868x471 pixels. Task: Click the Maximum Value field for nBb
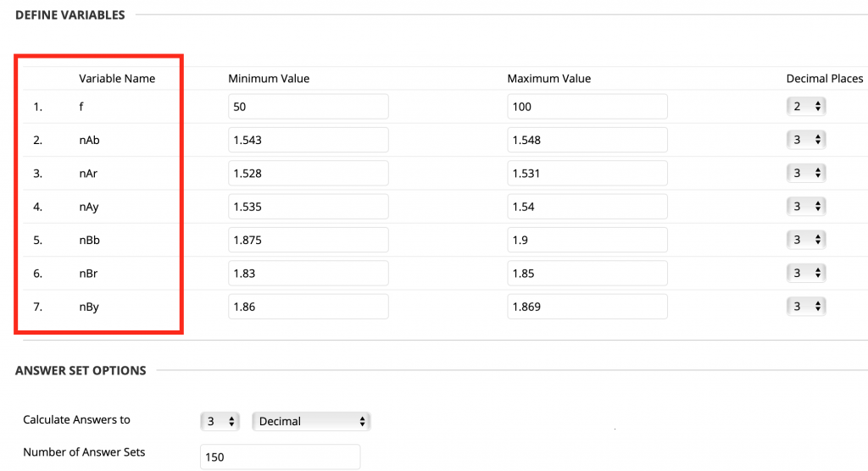[587, 240]
